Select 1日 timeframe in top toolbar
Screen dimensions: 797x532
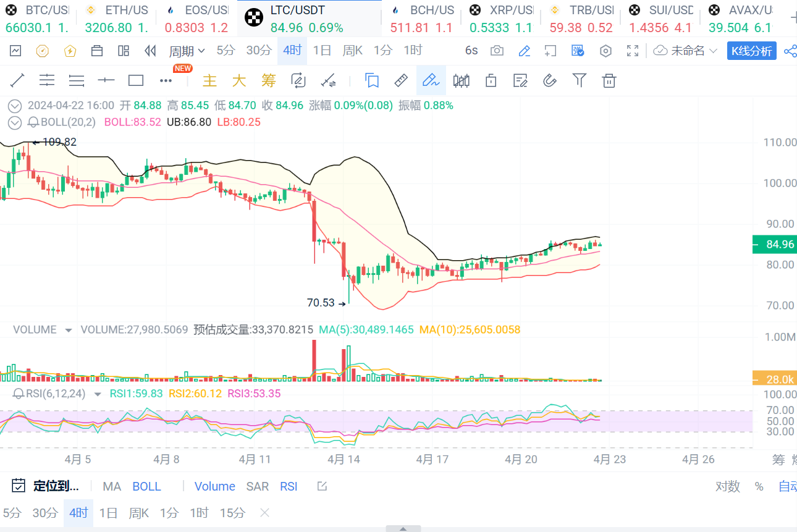click(x=323, y=51)
